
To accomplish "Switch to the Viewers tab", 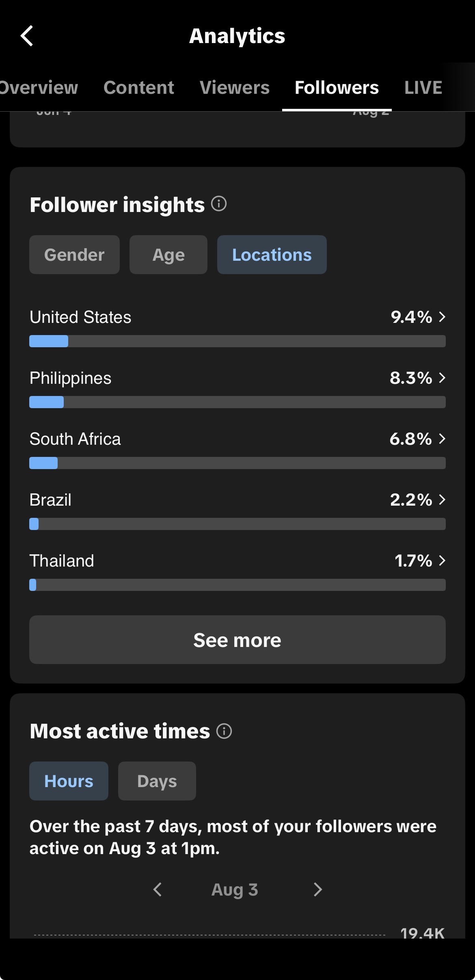I will click(x=235, y=87).
